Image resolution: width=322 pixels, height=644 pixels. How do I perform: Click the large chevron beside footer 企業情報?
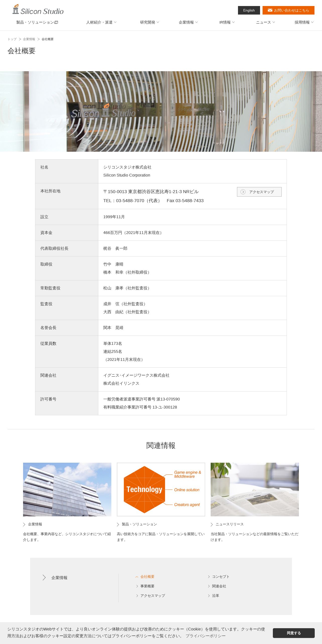[x=44, y=578]
